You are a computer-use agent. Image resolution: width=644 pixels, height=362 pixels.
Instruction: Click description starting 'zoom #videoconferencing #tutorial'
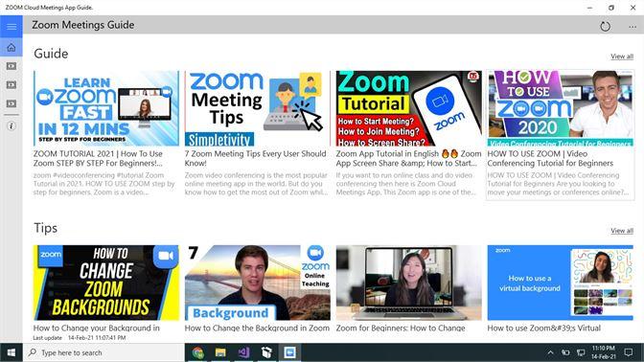pos(104,184)
